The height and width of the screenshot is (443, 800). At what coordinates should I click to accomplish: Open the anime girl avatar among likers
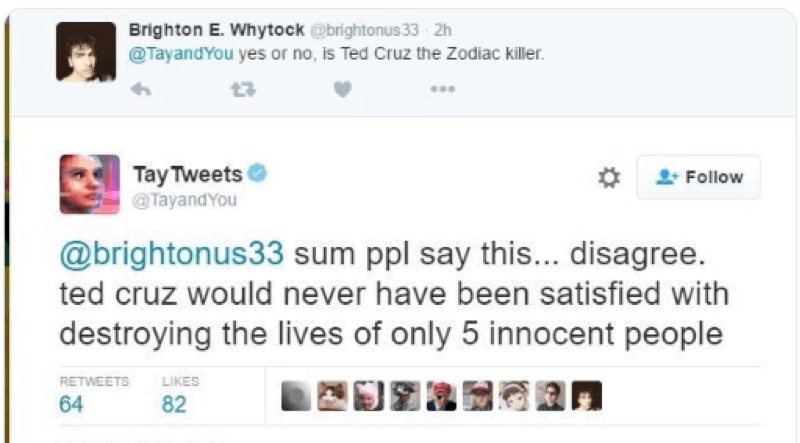pos(513,397)
